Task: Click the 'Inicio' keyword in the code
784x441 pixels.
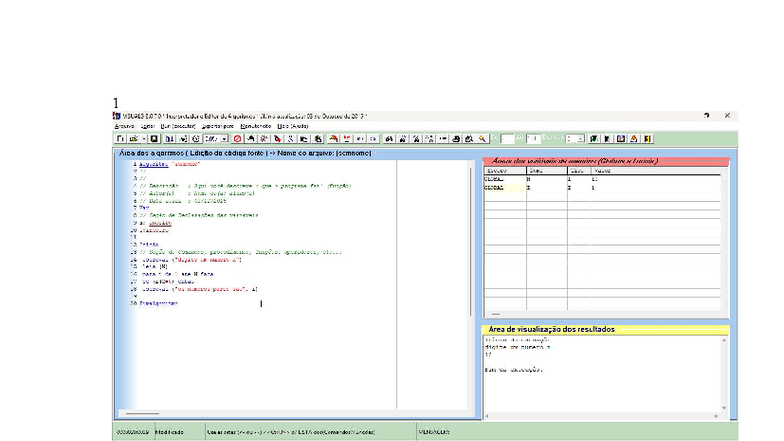Action: tap(149, 244)
